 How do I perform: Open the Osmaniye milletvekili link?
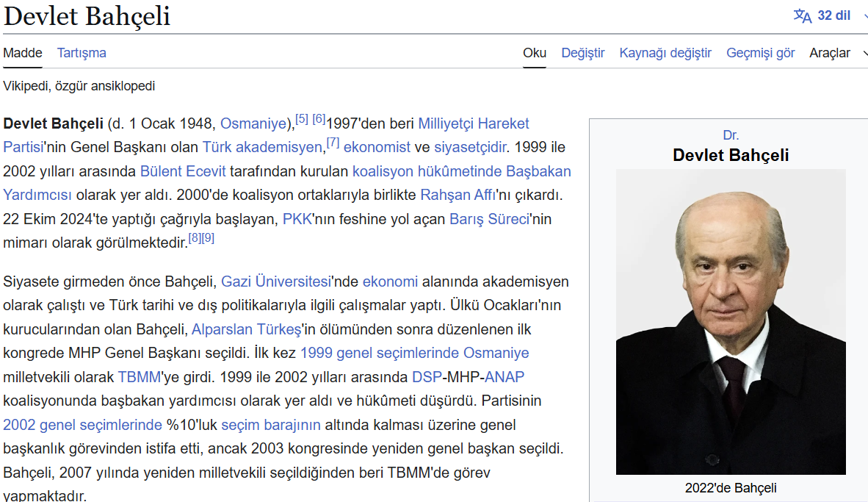(496, 353)
